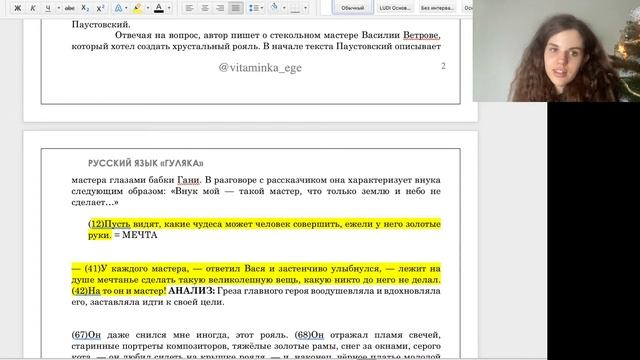The height and width of the screenshot is (360, 640).
Task: Click the underlined name Гани
Action: pos(189,180)
